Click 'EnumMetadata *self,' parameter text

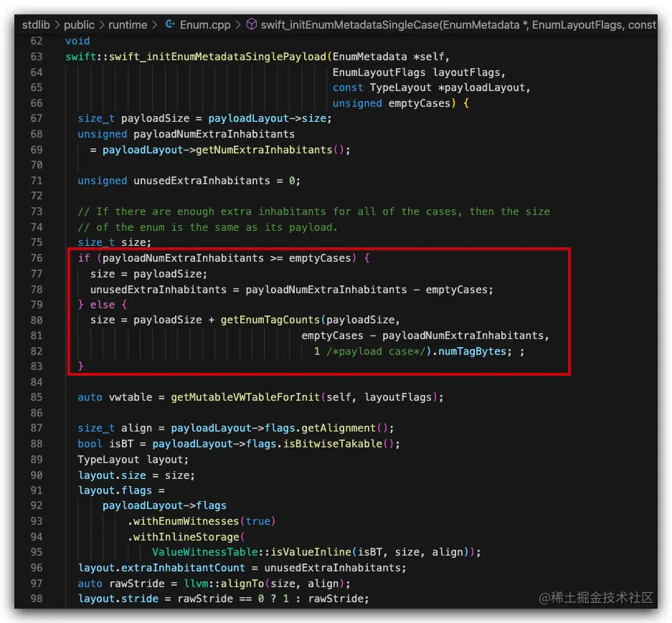pyautogui.click(x=391, y=57)
